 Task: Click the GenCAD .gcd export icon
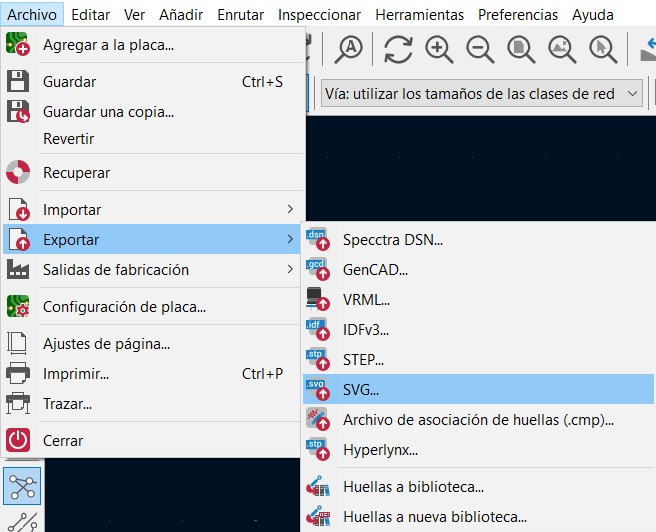pyautogui.click(x=318, y=270)
